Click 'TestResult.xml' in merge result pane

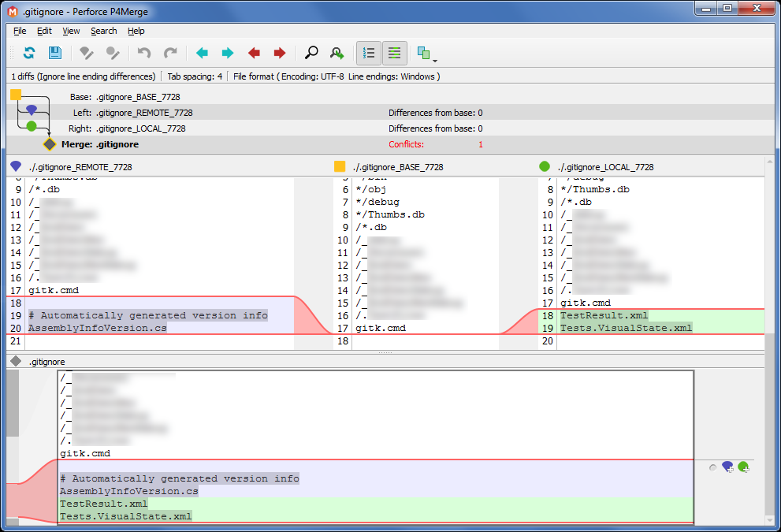tap(103, 504)
